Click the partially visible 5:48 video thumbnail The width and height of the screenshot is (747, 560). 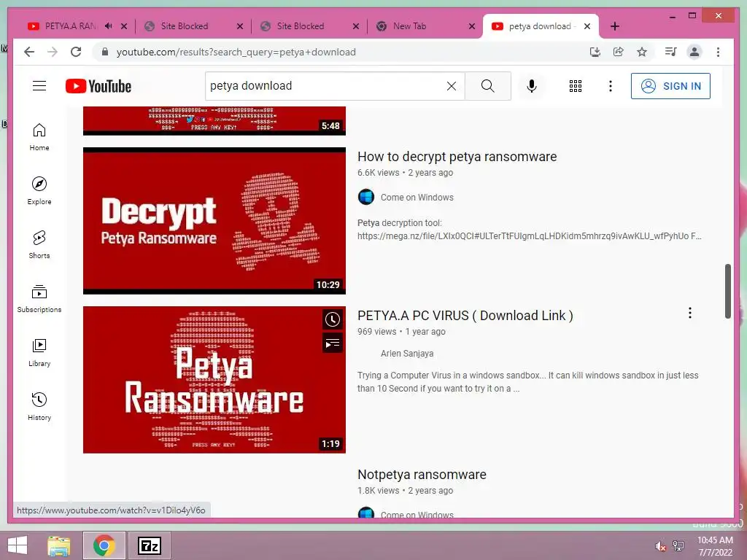(214, 121)
